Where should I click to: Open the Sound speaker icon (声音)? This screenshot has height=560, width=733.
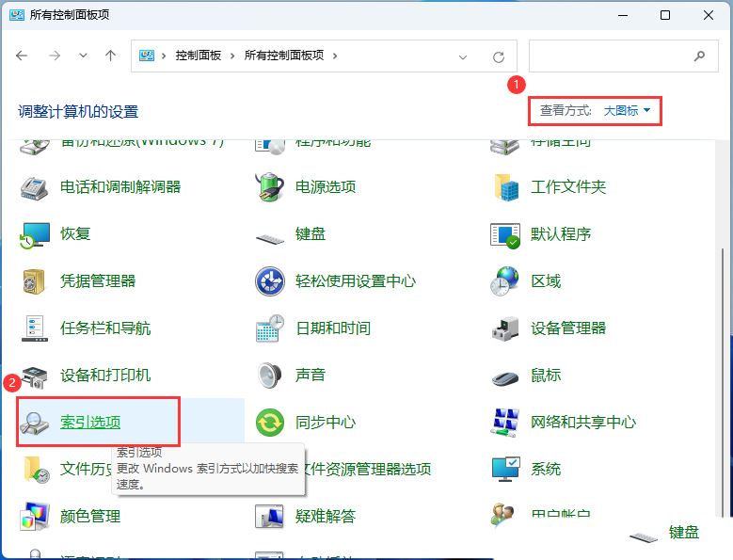point(270,376)
